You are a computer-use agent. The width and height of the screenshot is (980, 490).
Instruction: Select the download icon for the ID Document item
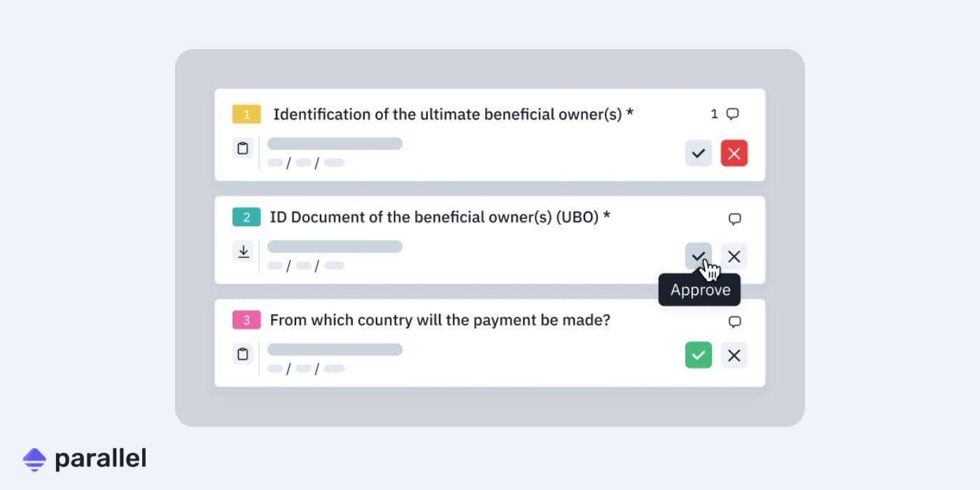coord(243,251)
